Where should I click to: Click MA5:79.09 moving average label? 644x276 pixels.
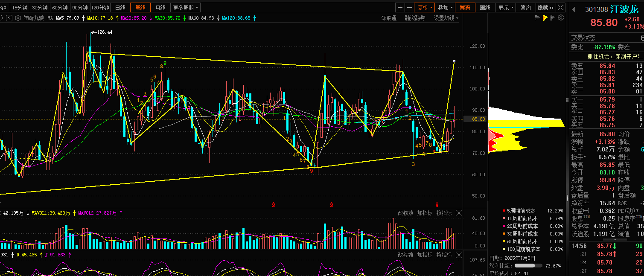point(68,18)
